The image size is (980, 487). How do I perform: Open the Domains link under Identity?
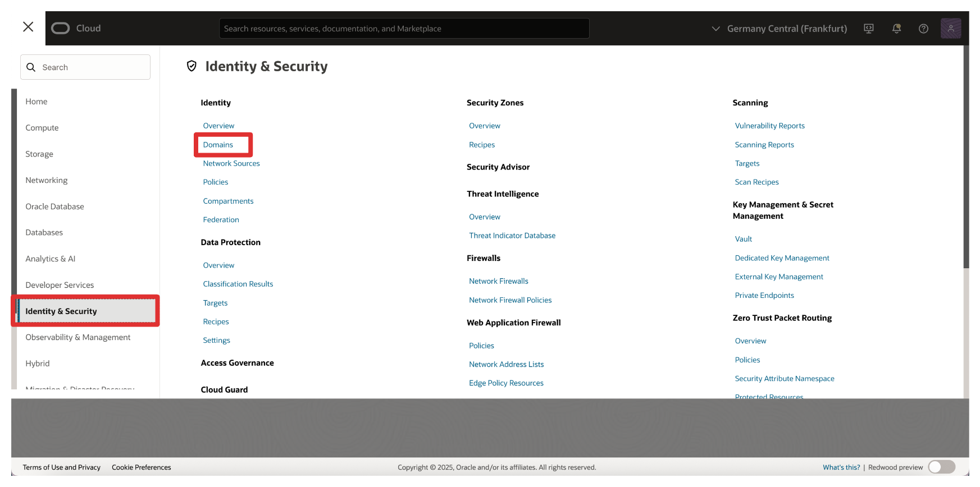coord(218,145)
